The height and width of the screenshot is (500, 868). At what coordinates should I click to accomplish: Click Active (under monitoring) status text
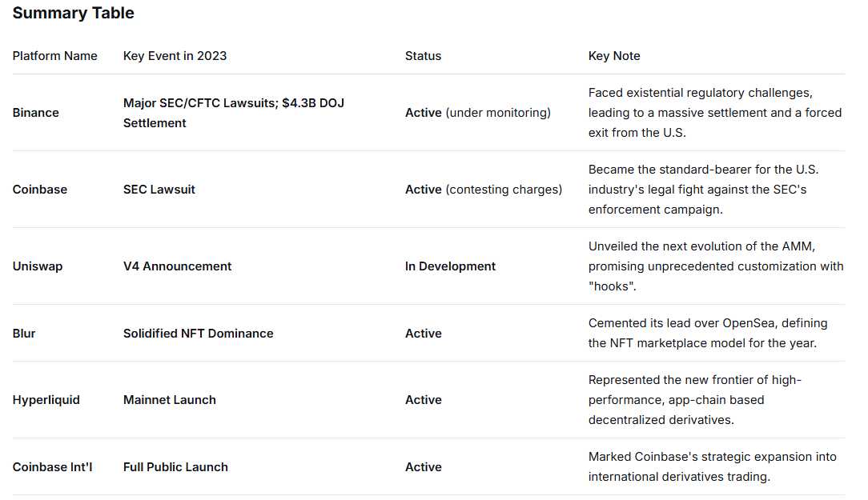coord(477,112)
